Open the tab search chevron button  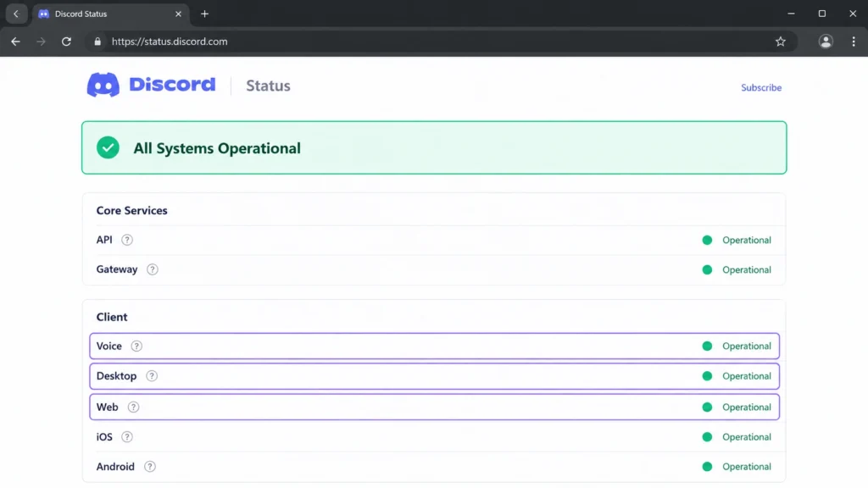[x=16, y=14]
